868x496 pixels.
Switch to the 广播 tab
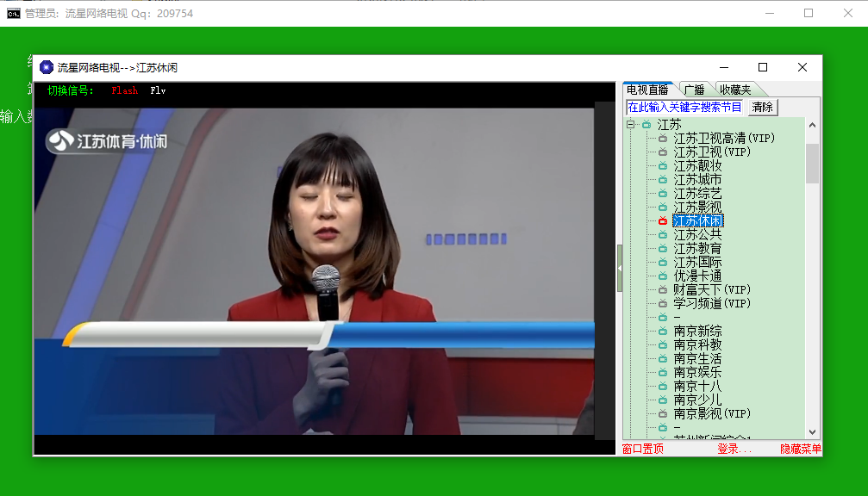[x=693, y=89]
